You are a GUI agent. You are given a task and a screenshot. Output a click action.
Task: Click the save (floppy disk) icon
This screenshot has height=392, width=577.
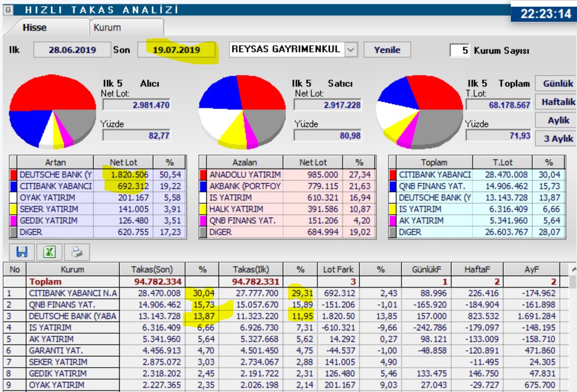22,252
